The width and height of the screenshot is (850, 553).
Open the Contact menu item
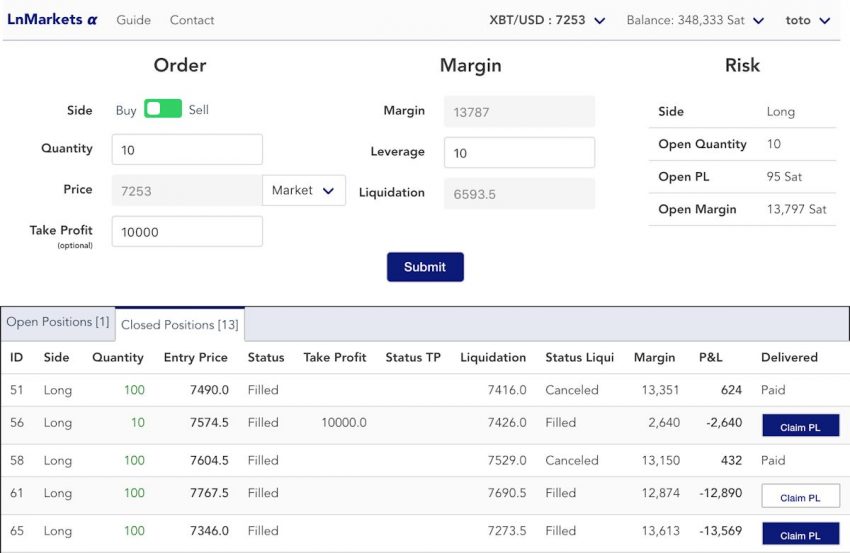point(192,20)
